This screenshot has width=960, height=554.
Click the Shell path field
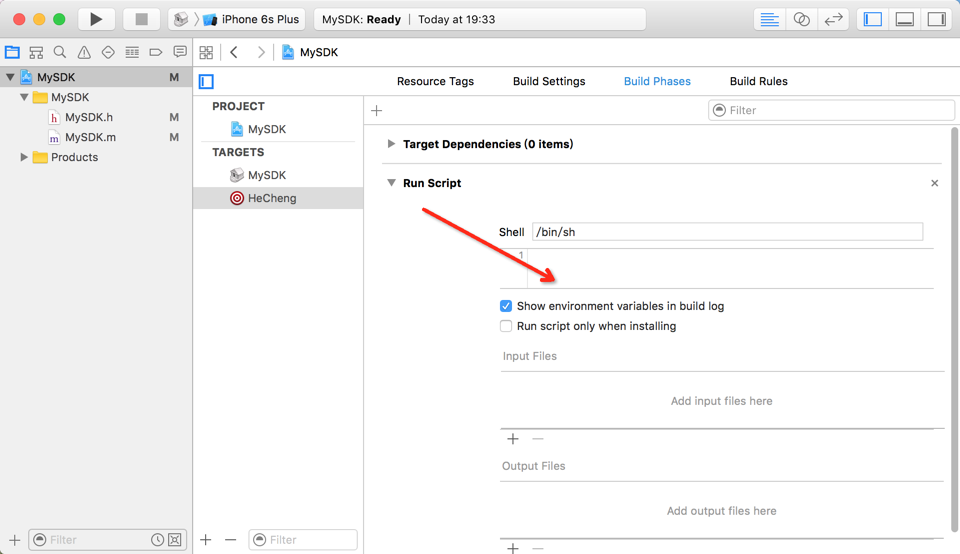tap(727, 232)
